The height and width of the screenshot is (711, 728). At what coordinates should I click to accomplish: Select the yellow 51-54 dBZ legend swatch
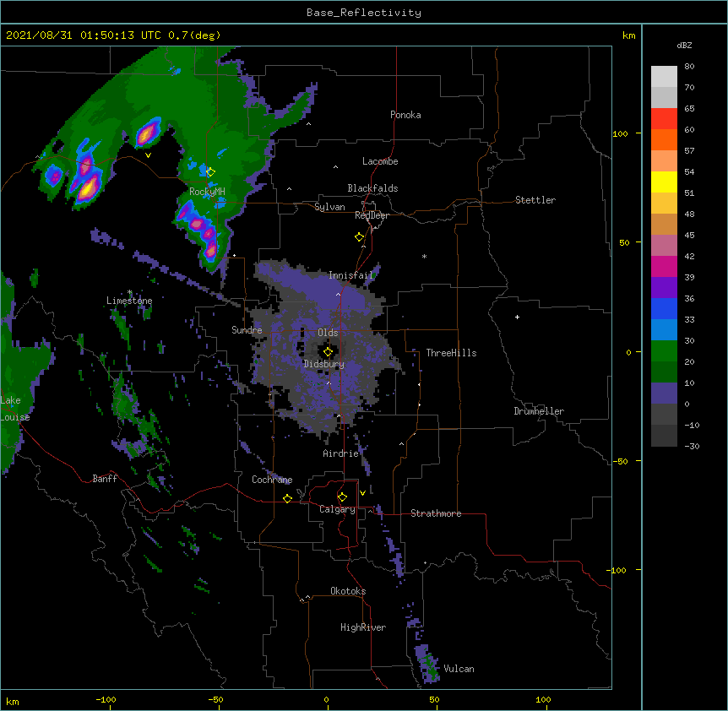click(x=664, y=182)
